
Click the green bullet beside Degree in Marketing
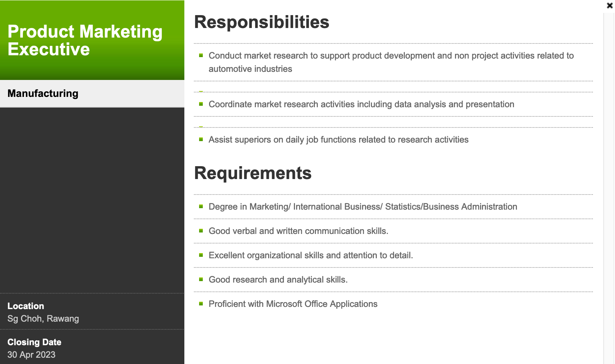click(201, 207)
